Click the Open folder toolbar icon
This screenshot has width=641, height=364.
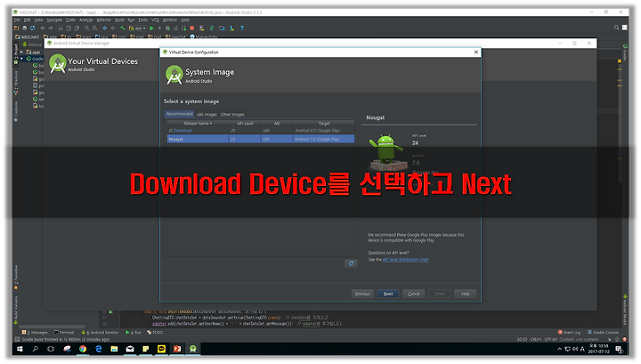click(16, 28)
